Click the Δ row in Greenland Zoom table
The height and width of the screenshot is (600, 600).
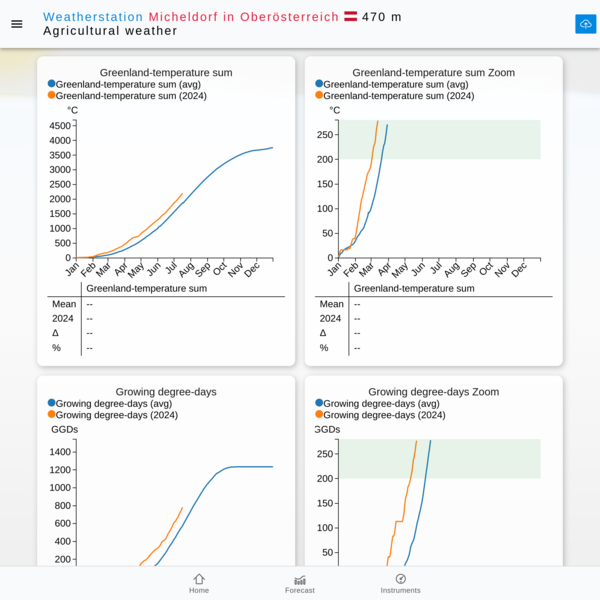[434, 333]
